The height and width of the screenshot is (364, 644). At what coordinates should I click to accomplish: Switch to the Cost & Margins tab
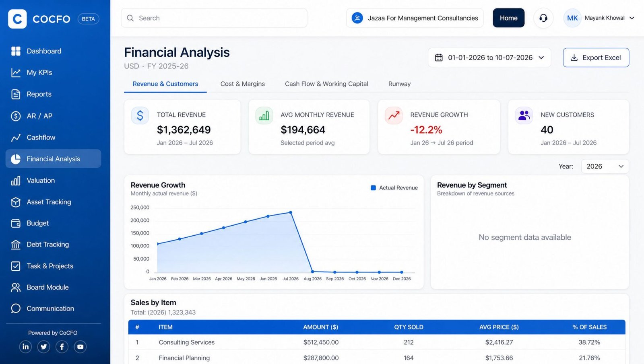(243, 84)
